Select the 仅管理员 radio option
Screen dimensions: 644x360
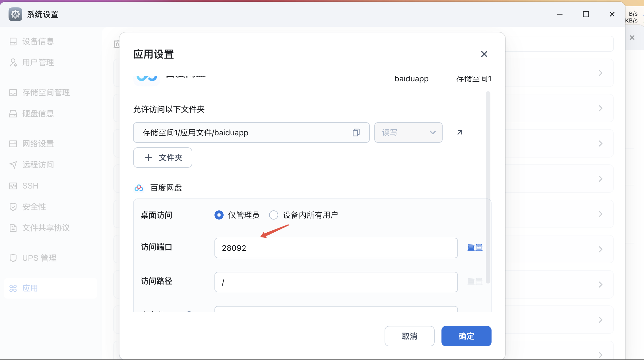click(x=219, y=215)
